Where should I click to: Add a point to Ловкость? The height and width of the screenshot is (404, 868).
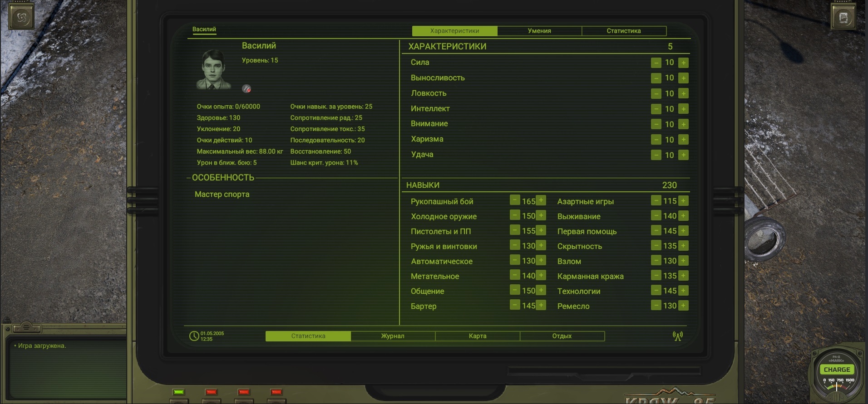click(683, 93)
